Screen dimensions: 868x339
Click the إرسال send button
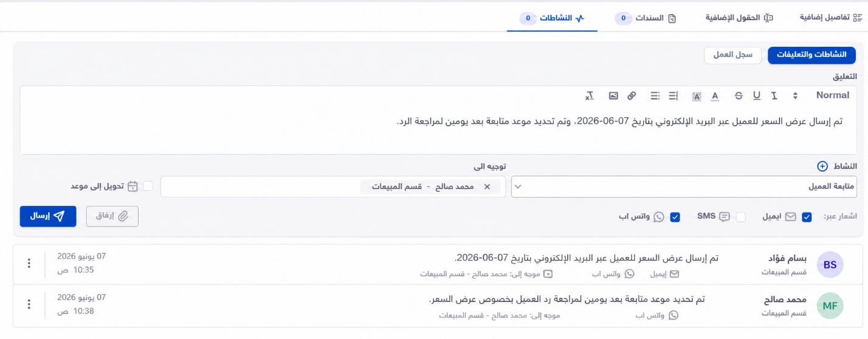[48, 216]
